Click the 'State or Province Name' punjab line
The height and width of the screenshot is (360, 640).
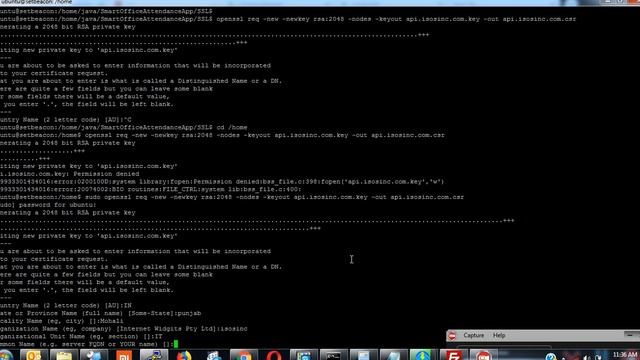[100, 313]
